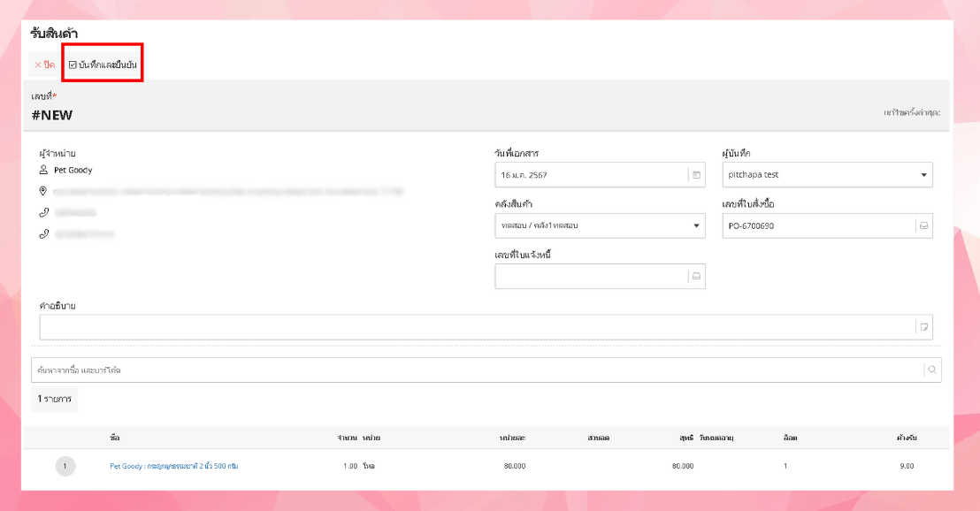Click the คำอธิบาย description input field
The width and height of the screenshot is (980, 511).
(478, 327)
